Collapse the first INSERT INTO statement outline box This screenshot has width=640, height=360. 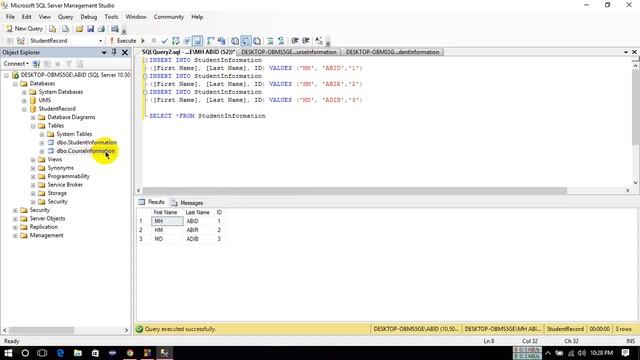tap(145, 60)
